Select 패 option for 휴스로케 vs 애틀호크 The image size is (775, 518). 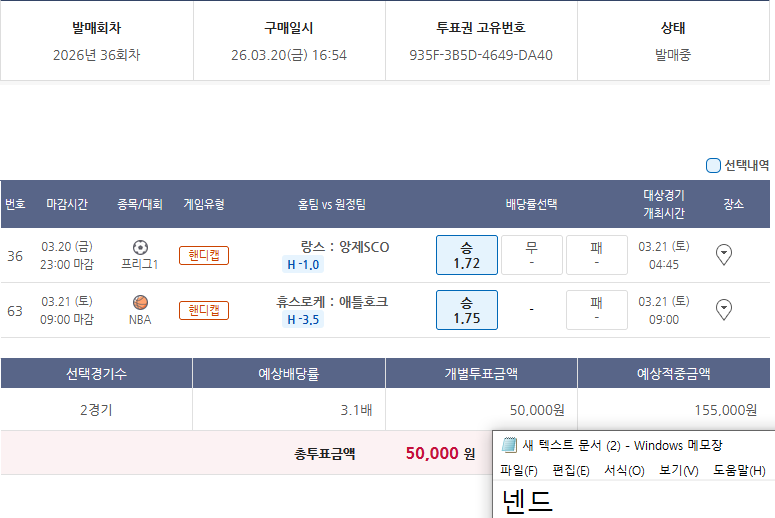click(596, 310)
